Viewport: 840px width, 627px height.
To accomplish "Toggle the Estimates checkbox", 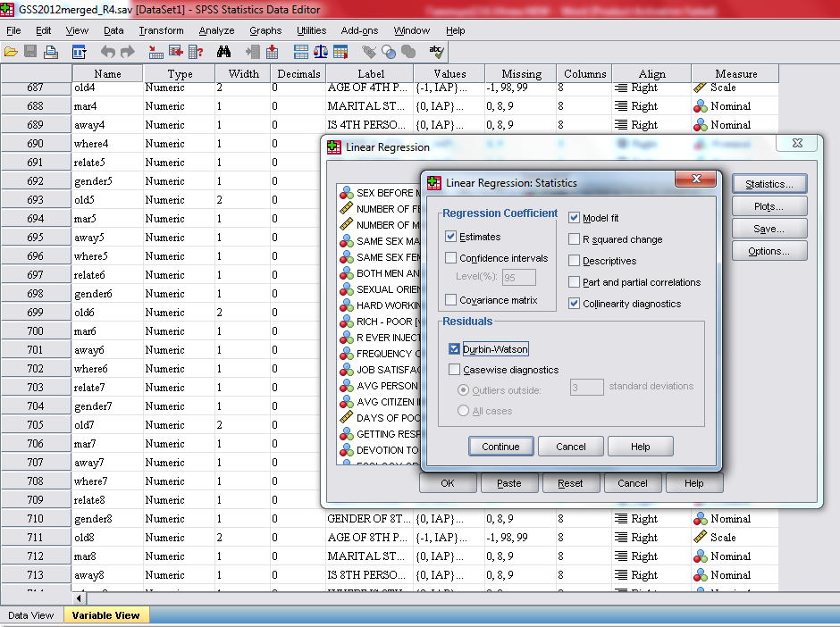I will [450, 237].
